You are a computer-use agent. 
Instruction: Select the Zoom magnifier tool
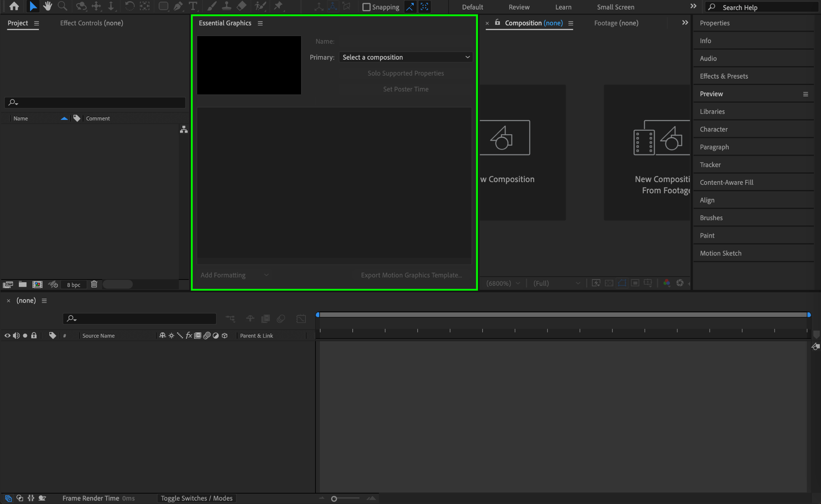[x=62, y=6]
